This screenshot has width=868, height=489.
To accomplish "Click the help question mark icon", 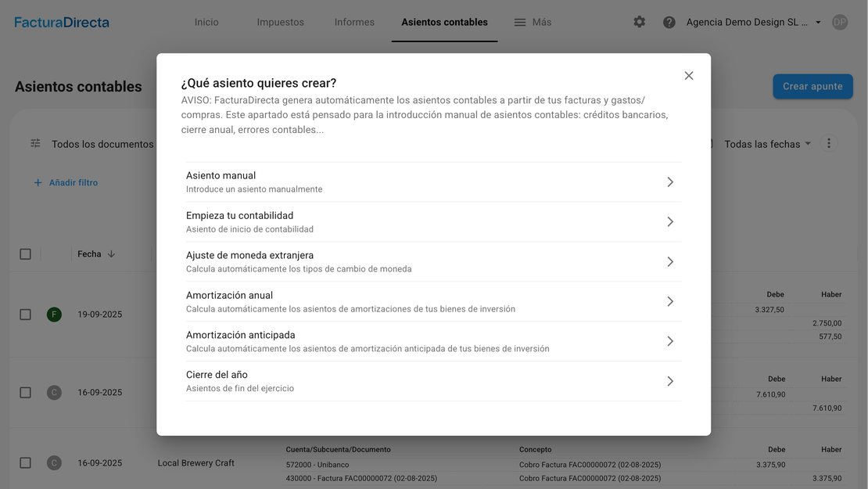I will click(x=669, y=22).
